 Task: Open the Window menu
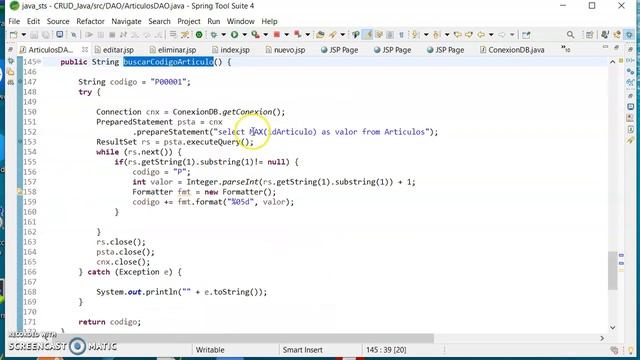click(x=240, y=21)
